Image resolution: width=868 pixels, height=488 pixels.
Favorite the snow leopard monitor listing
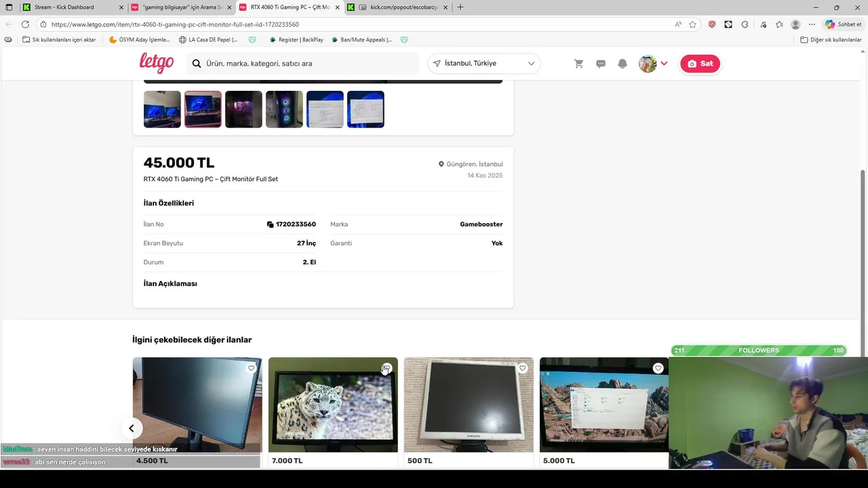[387, 368]
